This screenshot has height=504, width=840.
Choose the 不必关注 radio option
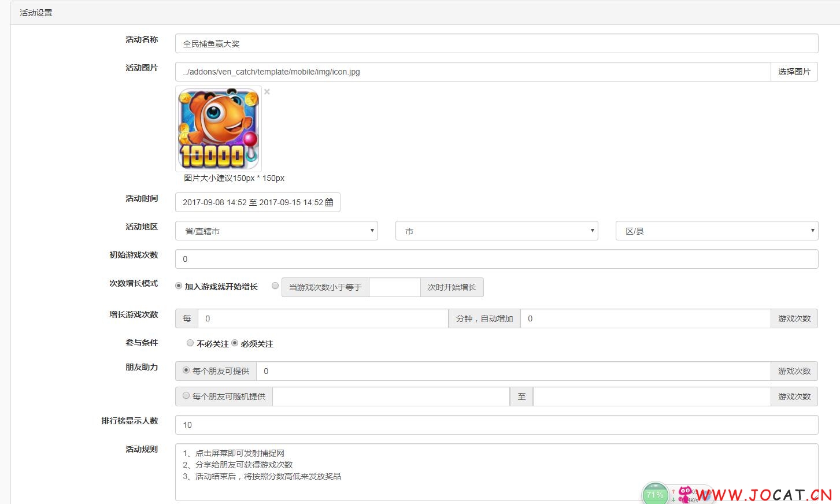190,343
